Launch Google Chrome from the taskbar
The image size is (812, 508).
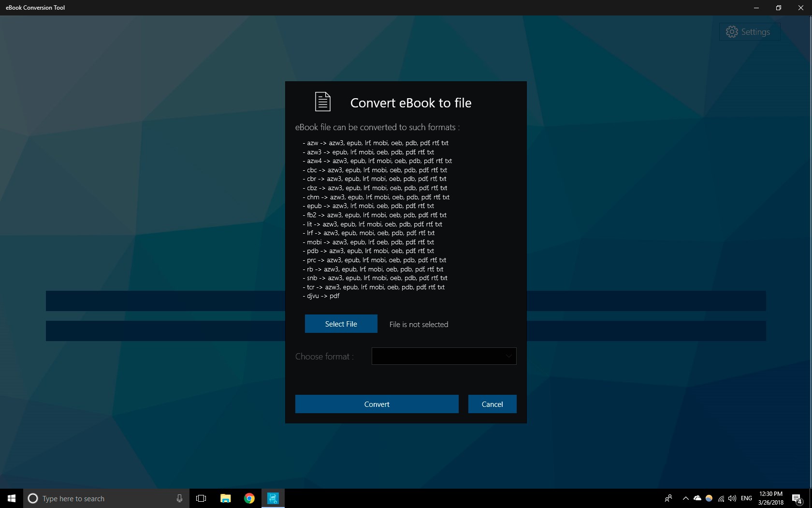pos(249,498)
